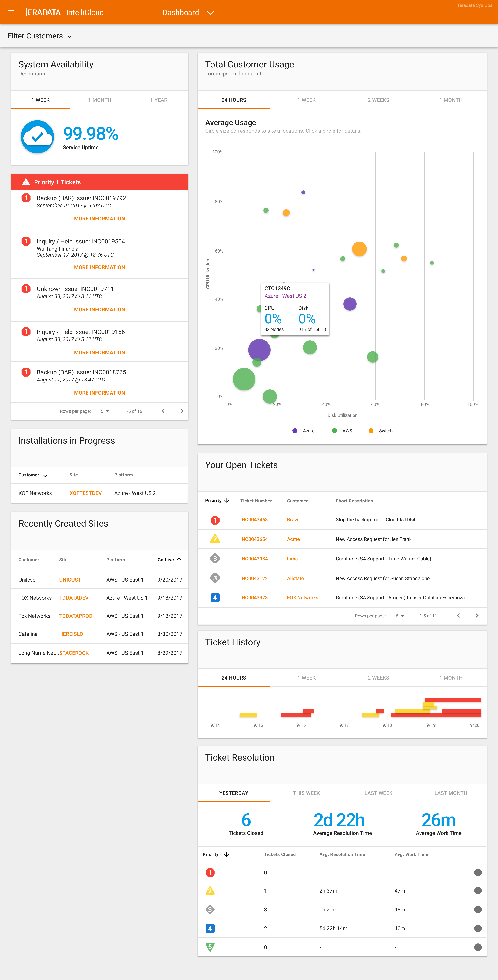The image size is (498, 980).
Task: Go to previous page of Your Open Tickets
Action: pos(458,616)
